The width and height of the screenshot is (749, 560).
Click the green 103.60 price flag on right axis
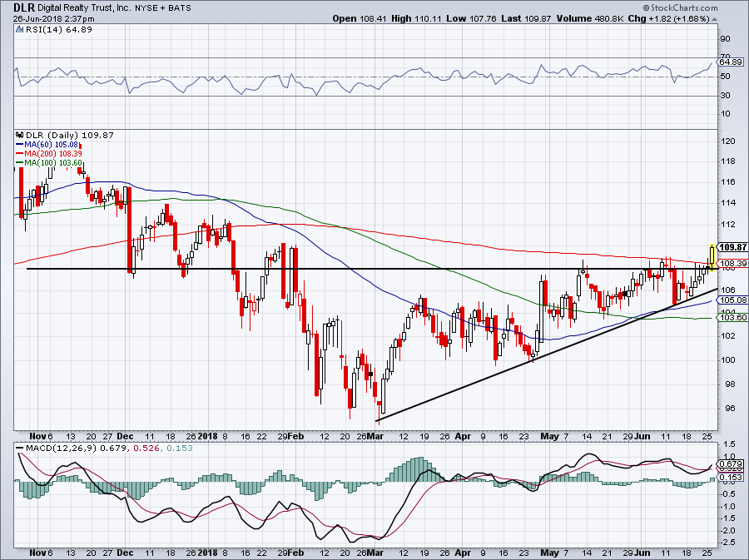click(732, 318)
